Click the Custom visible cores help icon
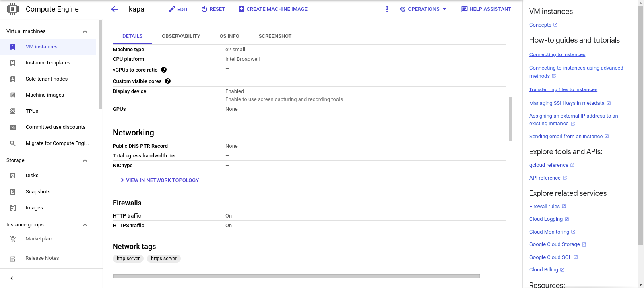The image size is (644, 288). [x=168, y=81]
